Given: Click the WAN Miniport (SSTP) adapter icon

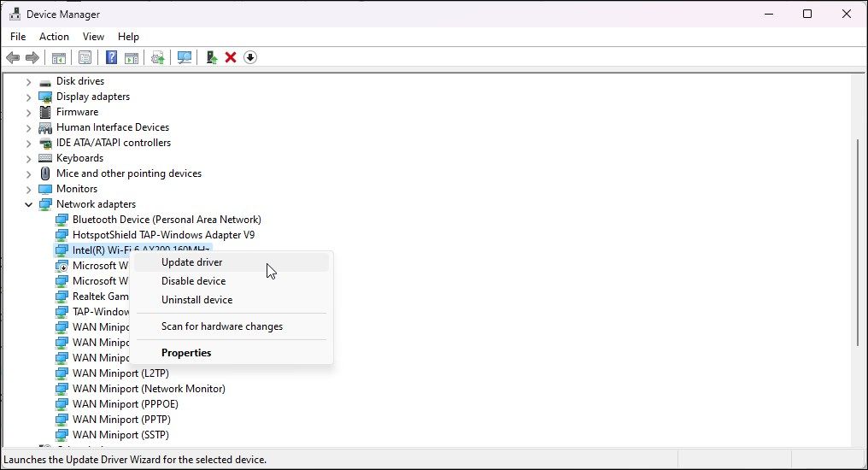Looking at the screenshot, I should coord(62,435).
